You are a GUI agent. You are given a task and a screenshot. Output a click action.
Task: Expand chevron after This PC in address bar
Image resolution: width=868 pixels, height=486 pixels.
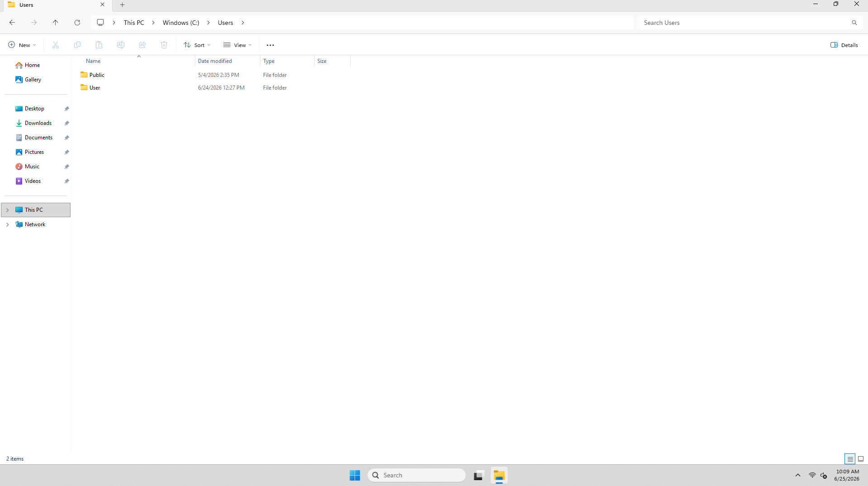pyautogui.click(x=153, y=23)
